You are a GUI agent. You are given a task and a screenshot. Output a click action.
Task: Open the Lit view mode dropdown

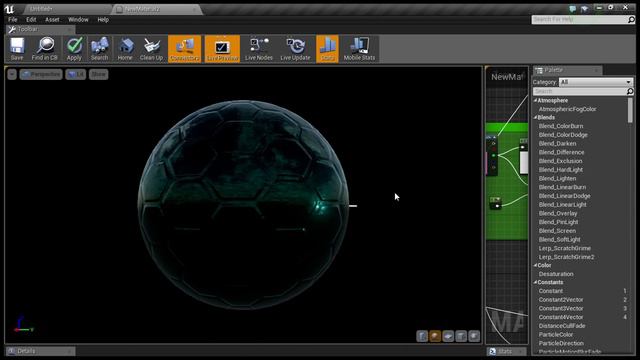[76, 74]
